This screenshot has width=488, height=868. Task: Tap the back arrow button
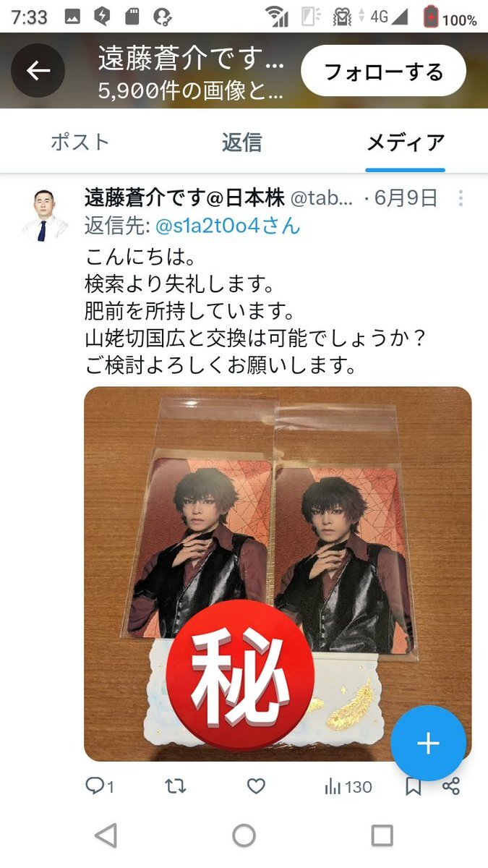coord(38,70)
